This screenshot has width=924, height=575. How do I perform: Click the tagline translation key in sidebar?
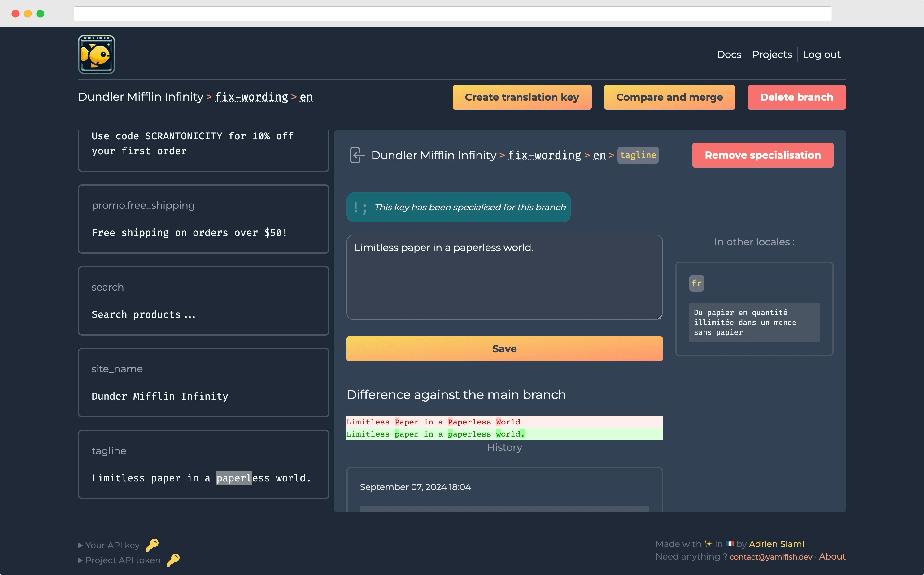203,464
